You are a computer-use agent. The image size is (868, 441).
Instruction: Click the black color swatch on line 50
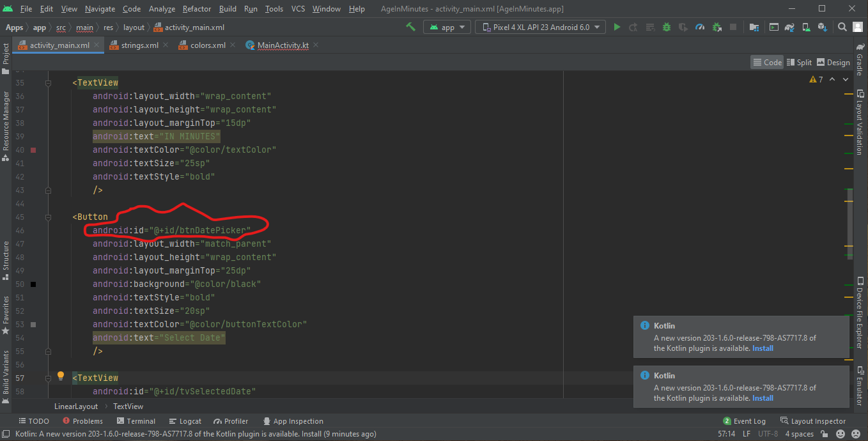pyautogui.click(x=33, y=284)
